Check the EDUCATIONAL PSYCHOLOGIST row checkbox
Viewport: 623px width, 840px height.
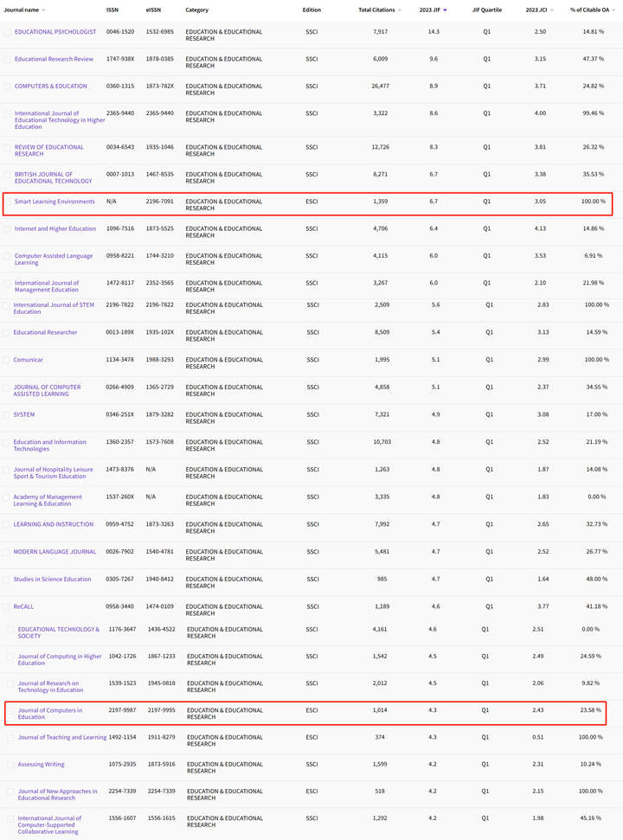pyautogui.click(x=8, y=32)
